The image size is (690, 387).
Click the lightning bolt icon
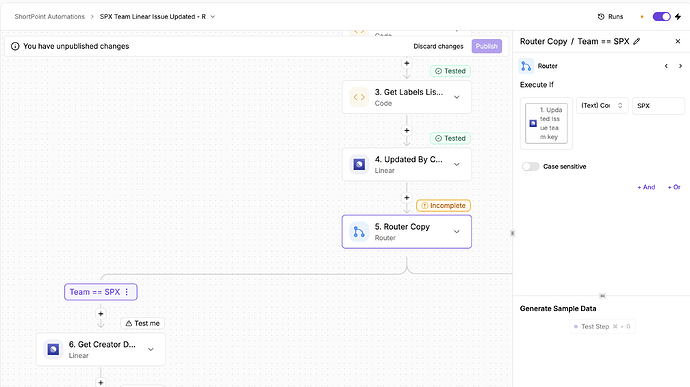[678, 17]
